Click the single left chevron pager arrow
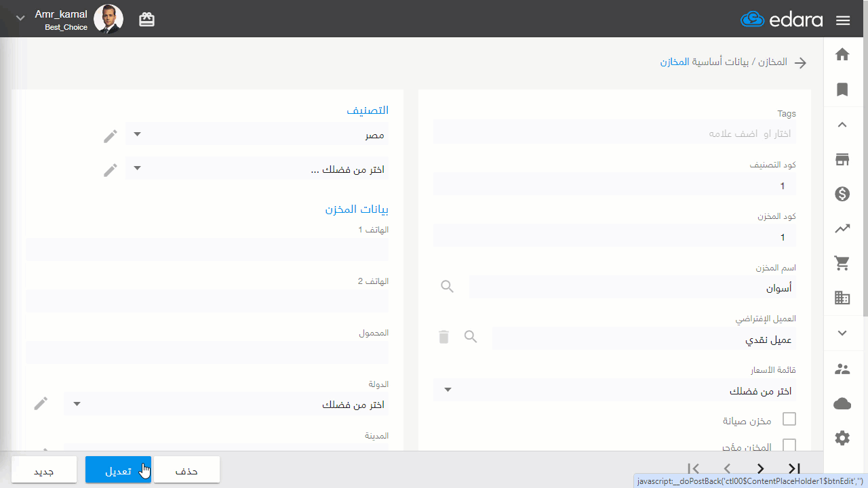The image size is (868, 488). 727,468
